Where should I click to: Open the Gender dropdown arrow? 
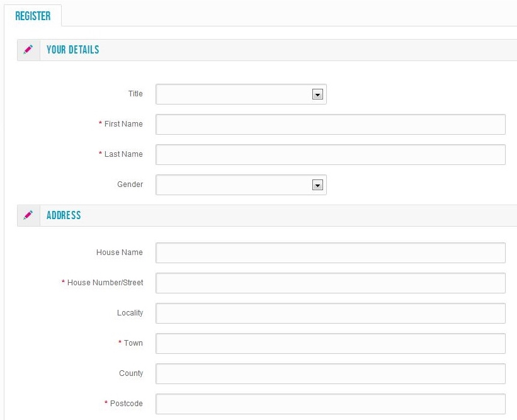(x=317, y=185)
